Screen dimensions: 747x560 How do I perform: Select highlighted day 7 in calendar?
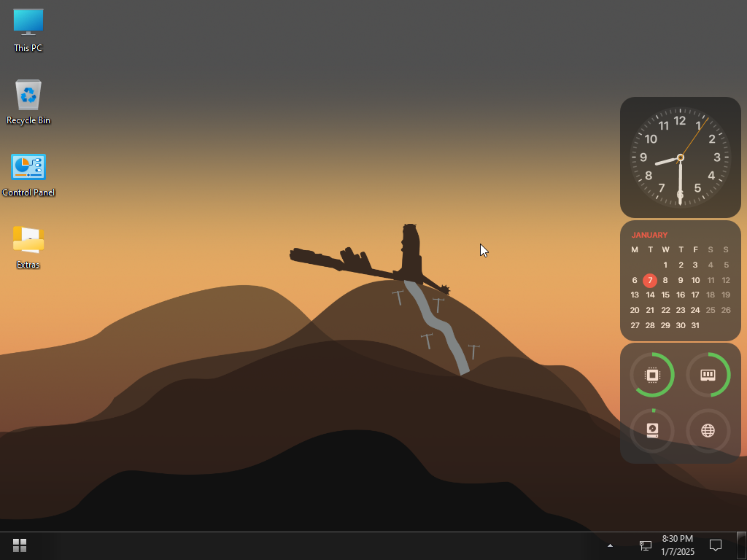(650, 281)
